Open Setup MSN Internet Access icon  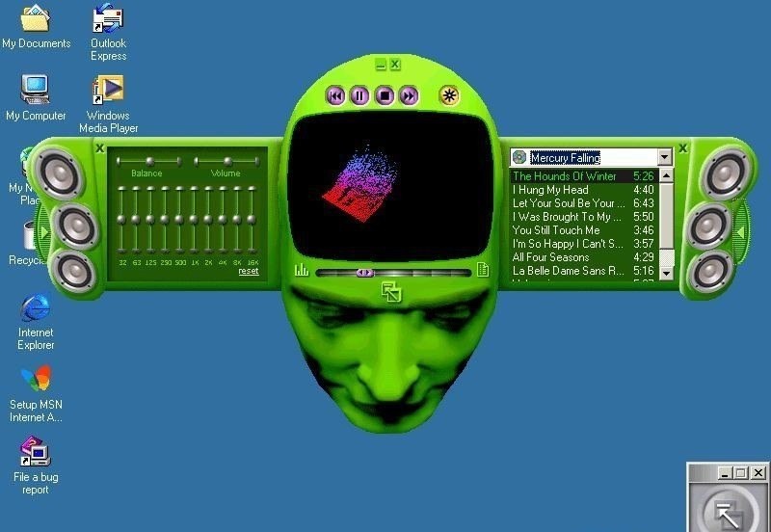pos(36,394)
